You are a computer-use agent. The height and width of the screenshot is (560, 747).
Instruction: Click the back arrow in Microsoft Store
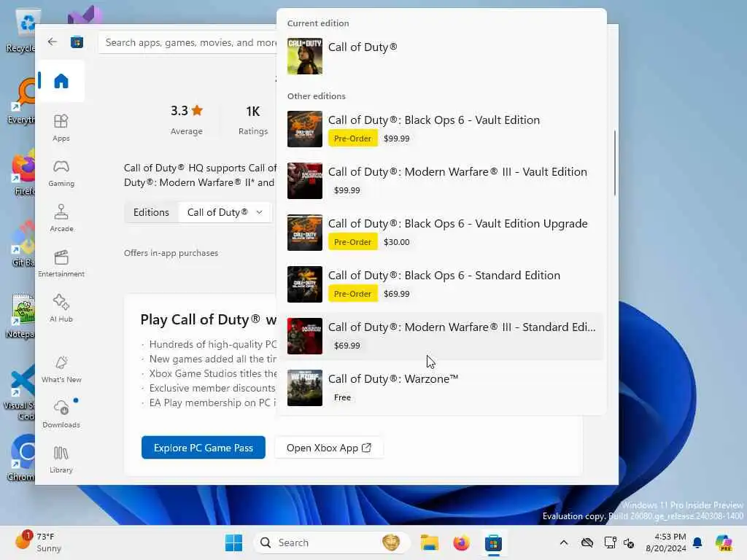(x=53, y=42)
